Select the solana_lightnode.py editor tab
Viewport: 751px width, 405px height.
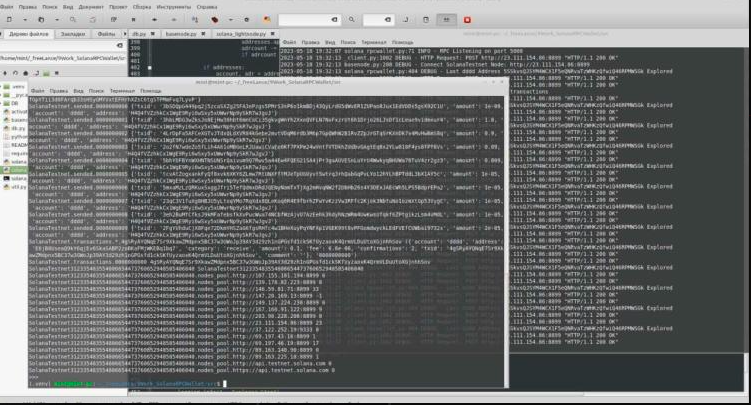241,34
